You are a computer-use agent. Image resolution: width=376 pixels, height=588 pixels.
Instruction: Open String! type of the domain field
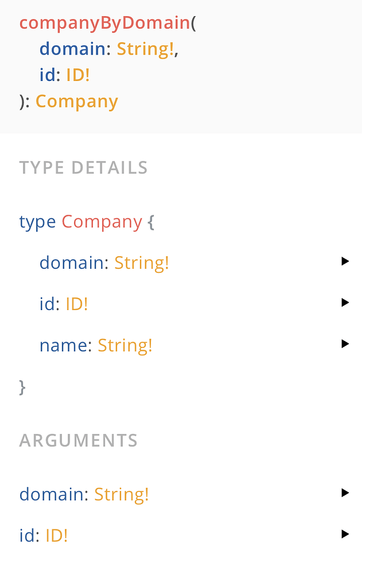(x=141, y=262)
